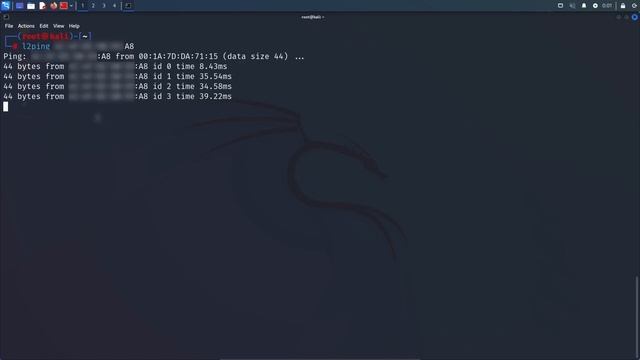Screen dimensions: 640x360
Task: Close the terminal window
Action: 634,17
